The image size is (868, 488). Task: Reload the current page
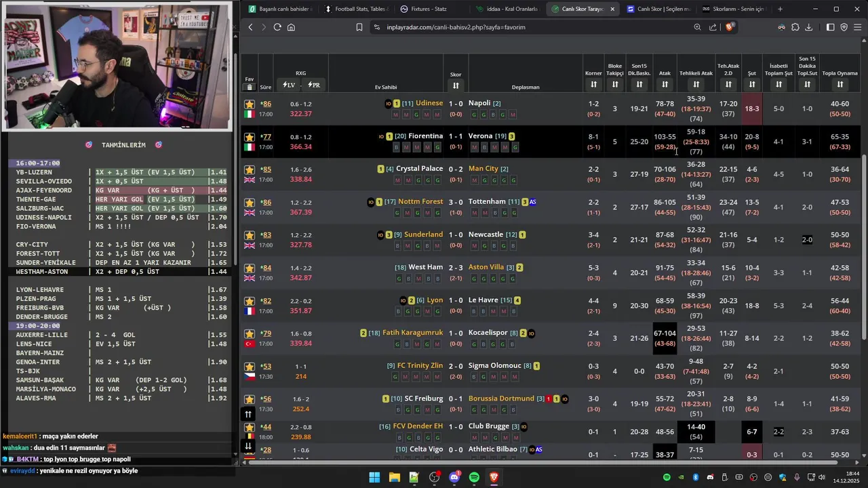tap(277, 27)
